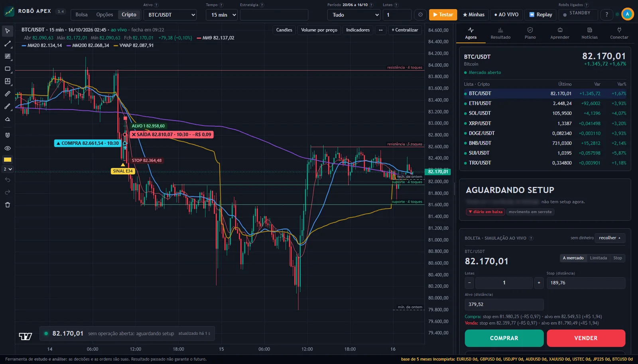638x364 pixels.
Task: Select the ruler measure tool
Action: tap(7, 94)
